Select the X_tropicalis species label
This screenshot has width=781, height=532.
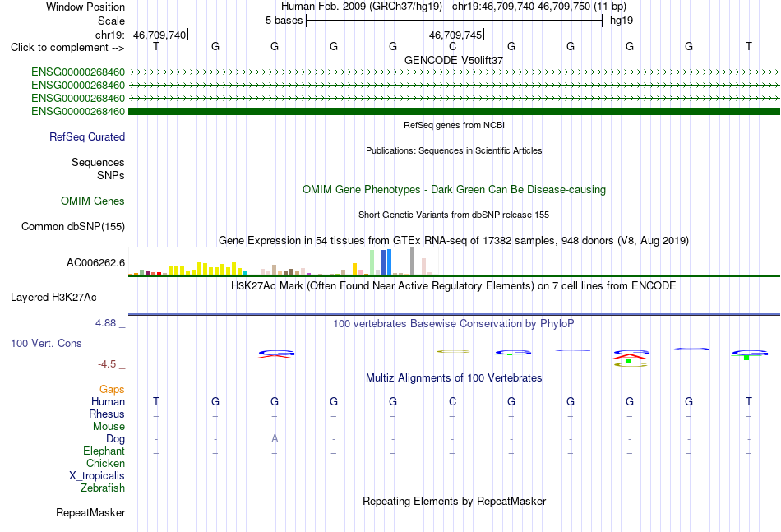pyautogui.click(x=97, y=476)
